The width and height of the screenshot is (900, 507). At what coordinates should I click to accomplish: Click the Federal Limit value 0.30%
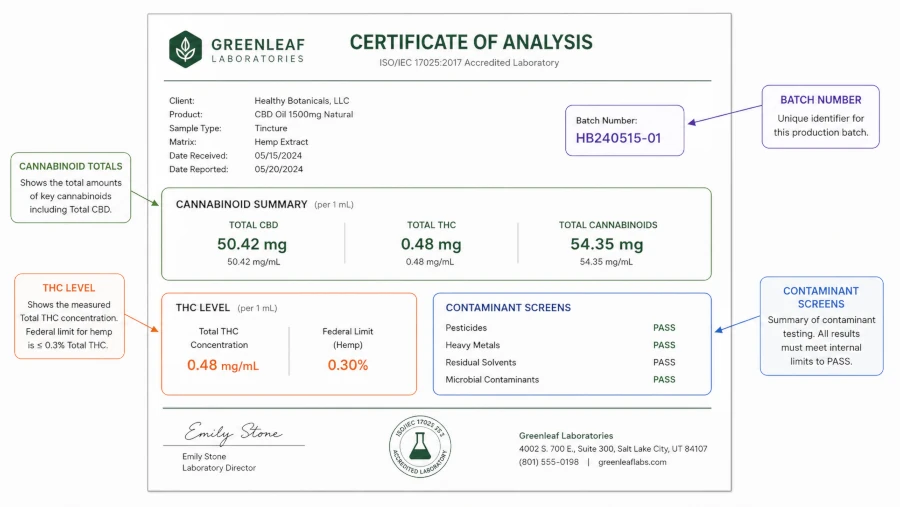tap(348, 365)
